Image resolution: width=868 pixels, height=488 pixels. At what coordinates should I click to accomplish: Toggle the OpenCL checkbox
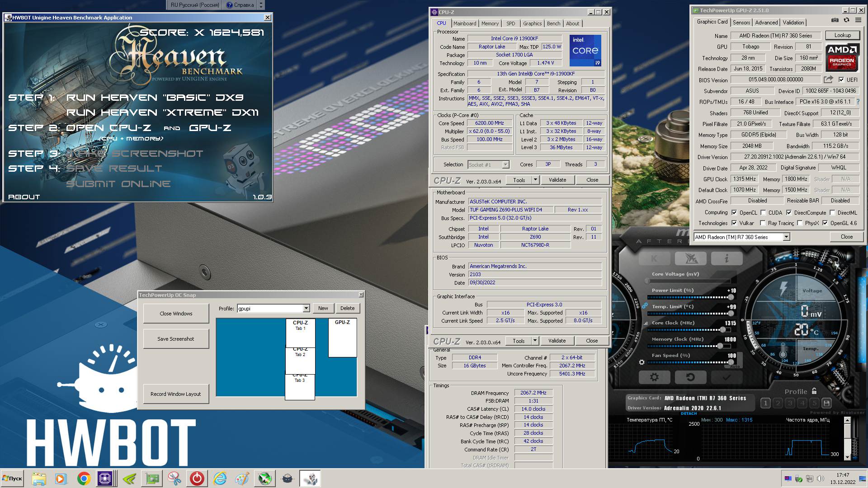pyautogui.click(x=734, y=212)
